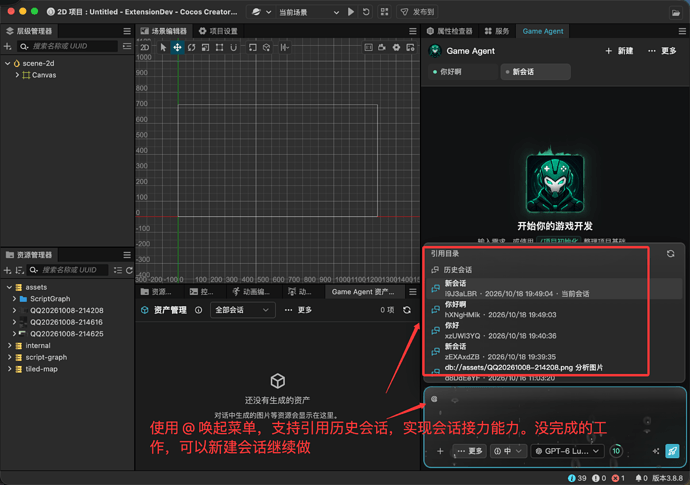
Task: Open 更多 menu in Game Agent header
Action: click(662, 51)
